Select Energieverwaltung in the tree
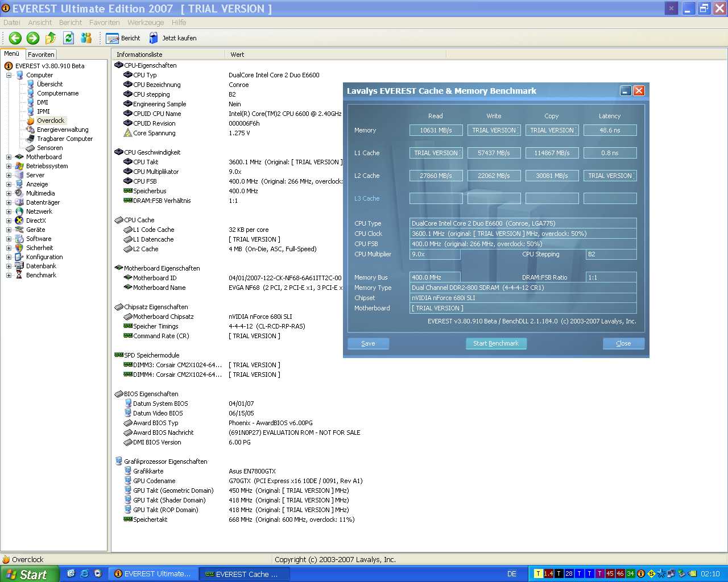 63,130
